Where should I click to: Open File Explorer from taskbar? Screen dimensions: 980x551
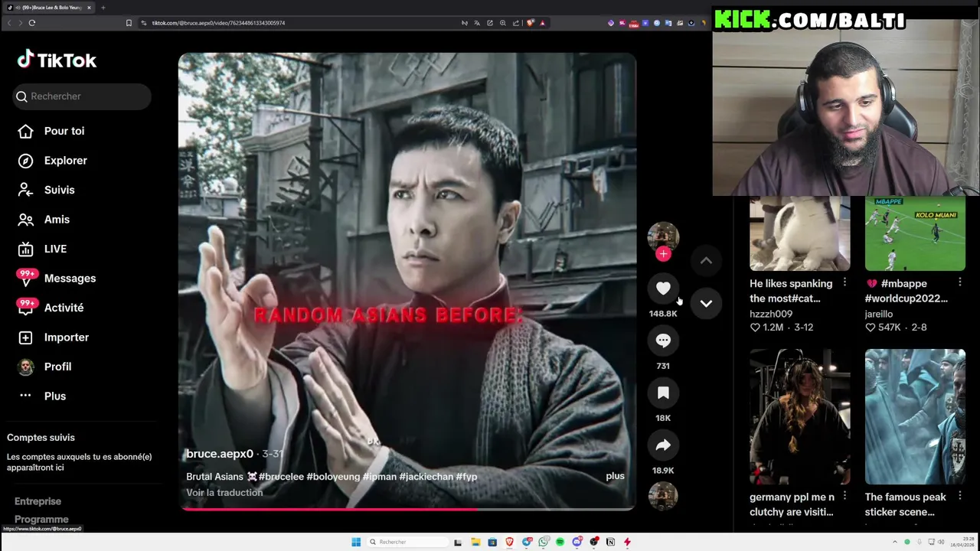[x=475, y=542]
